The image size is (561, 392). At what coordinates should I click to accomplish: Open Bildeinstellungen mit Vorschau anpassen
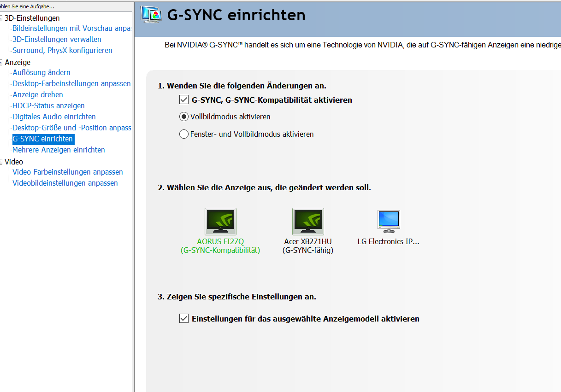tap(72, 28)
